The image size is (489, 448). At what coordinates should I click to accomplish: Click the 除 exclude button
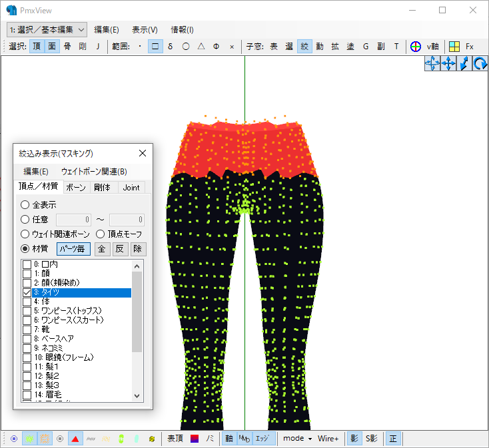click(x=138, y=249)
